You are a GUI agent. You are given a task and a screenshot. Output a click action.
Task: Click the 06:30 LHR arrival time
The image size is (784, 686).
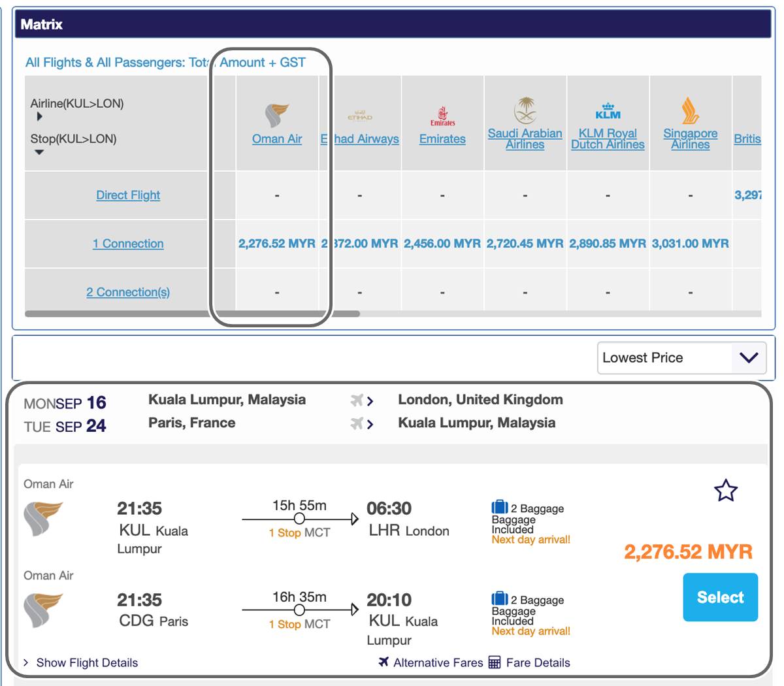pyautogui.click(x=389, y=508)
